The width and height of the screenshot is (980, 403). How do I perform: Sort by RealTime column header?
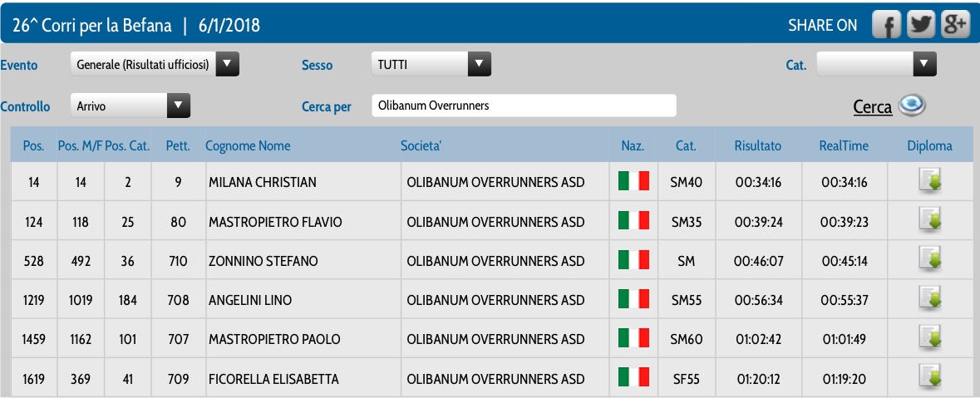844,146
